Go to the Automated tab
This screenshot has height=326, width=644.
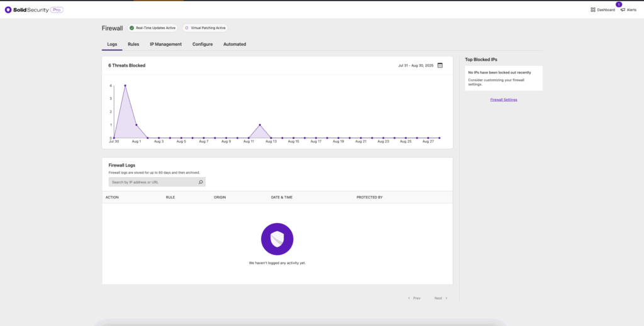235,45
